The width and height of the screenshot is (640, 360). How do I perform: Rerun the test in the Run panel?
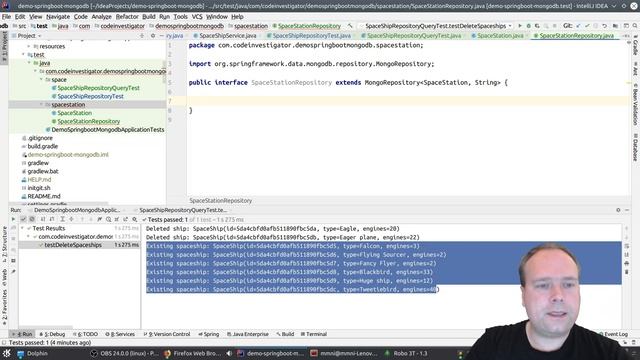(13, 219)
